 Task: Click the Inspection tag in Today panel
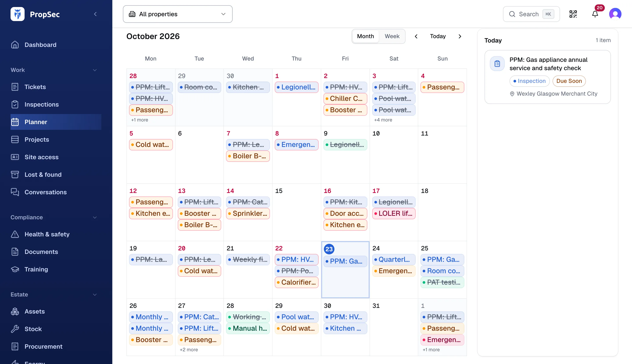(x=530, y=81)
